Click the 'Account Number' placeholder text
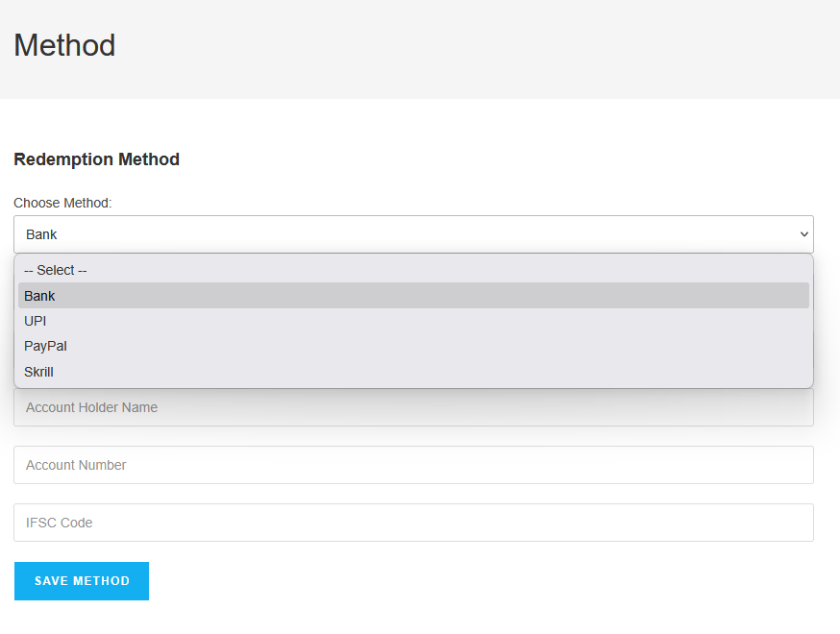 [x=76, y=465]
